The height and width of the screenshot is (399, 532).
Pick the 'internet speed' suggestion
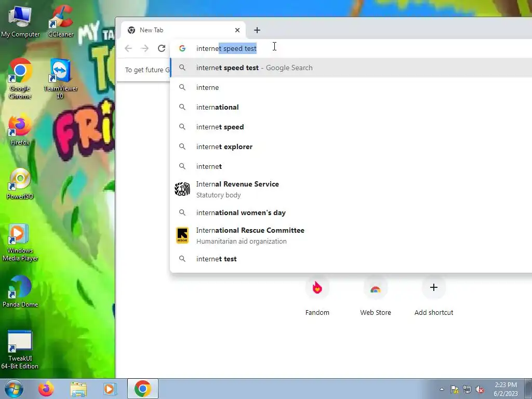[x=351, y=127]
